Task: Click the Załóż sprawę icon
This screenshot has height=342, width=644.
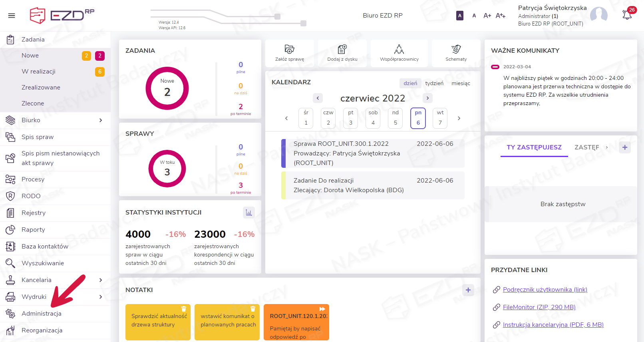Action: 289,50
